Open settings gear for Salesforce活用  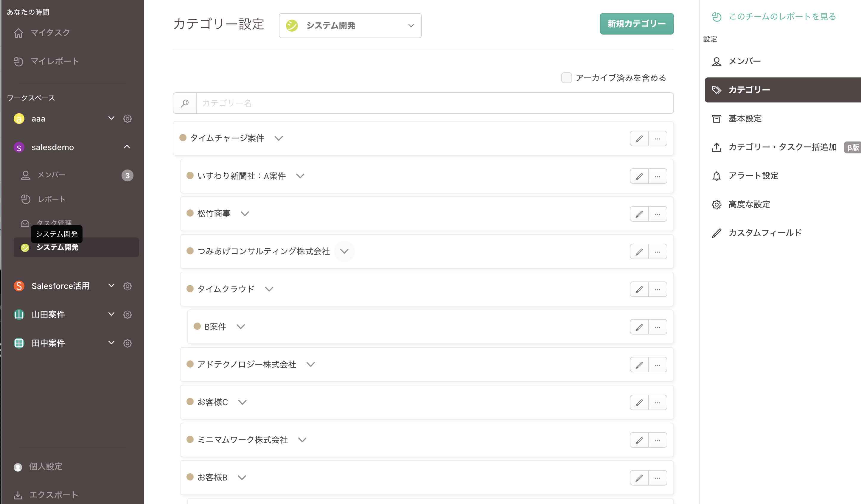tap(128, 286)
